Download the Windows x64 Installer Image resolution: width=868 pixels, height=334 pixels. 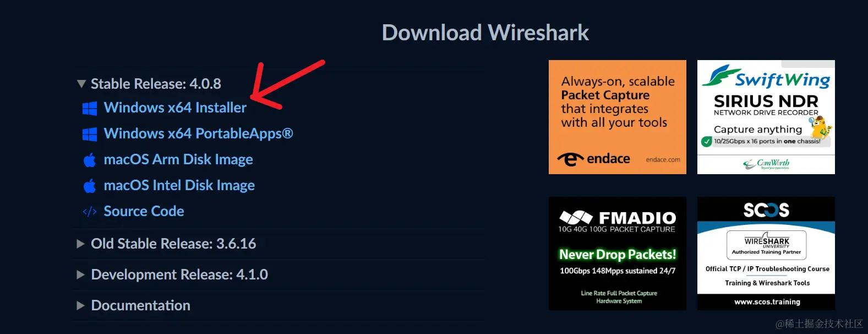pyautogui.click(x=175, y=107)
